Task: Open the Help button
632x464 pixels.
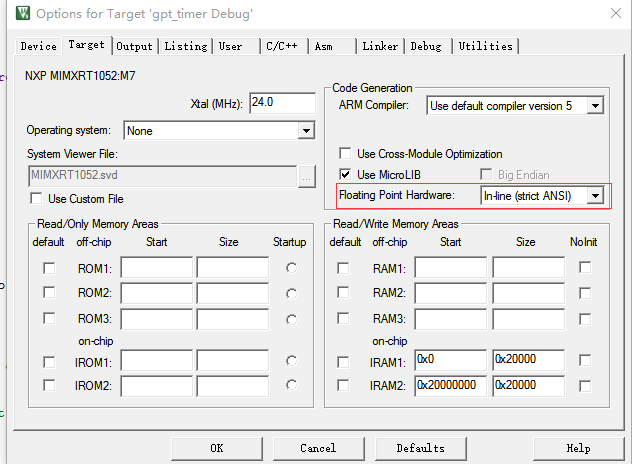Action: (x=578, y=448)
